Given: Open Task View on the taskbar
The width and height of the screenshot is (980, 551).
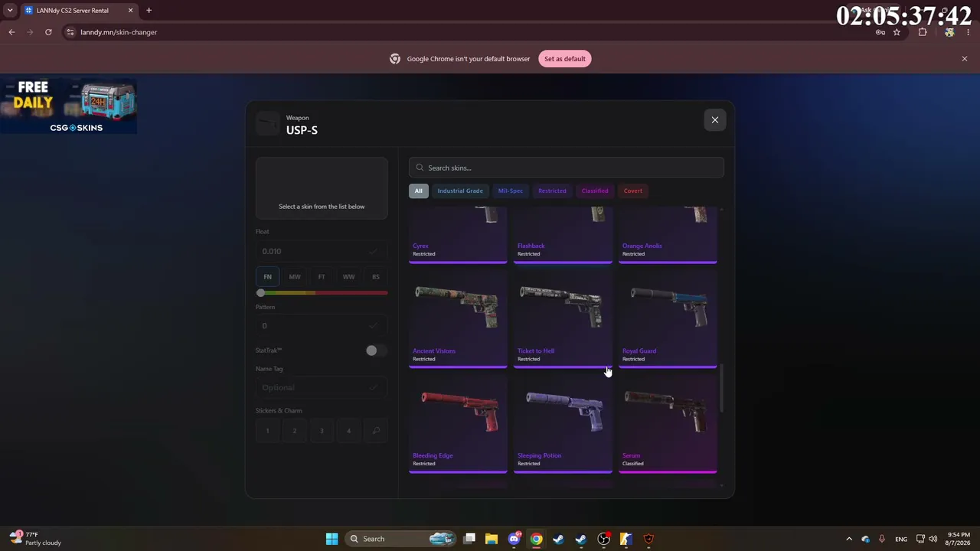Looking at the screenshot, I should click(x=469, y=539).
